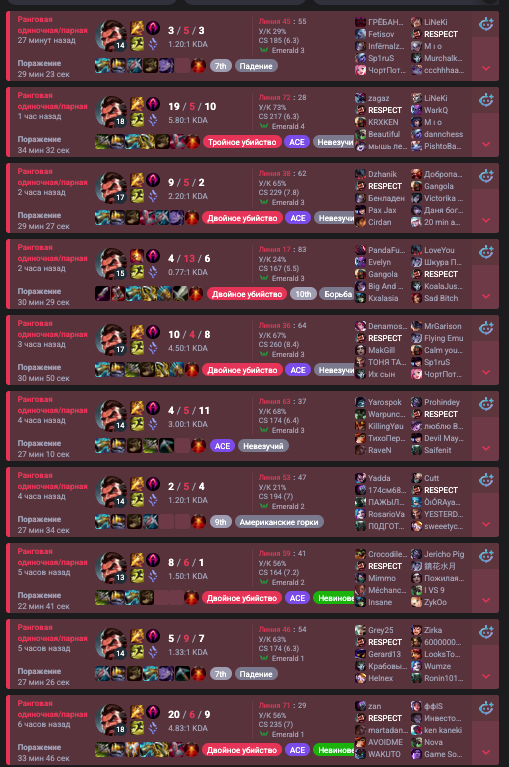Expand the 2/5/4 match details arrow
The width and height of the screenshot is (509, 767).
coord(486,524)
